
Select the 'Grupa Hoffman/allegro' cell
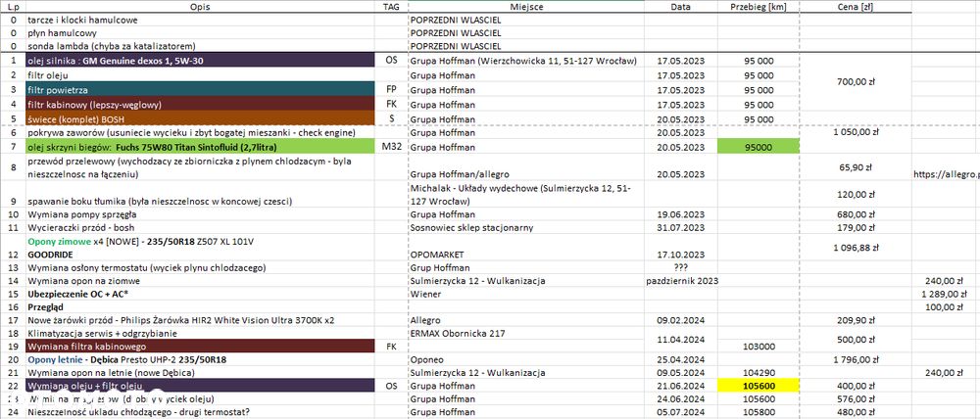(526, 168)
